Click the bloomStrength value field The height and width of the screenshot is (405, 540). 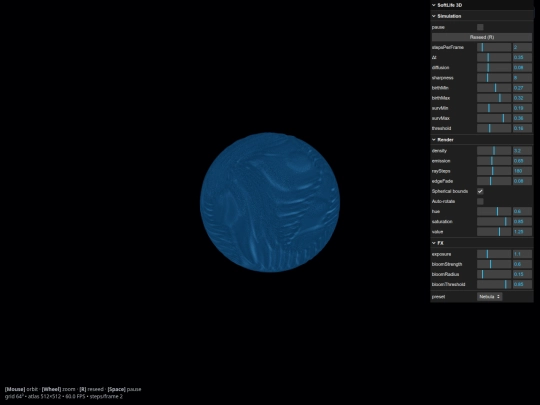click(522, 264)
